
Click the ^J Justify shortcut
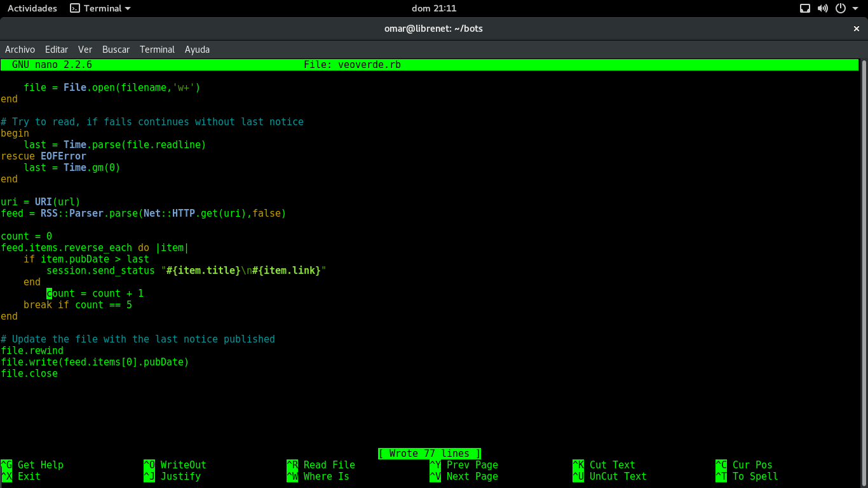[x=172, y=477]
